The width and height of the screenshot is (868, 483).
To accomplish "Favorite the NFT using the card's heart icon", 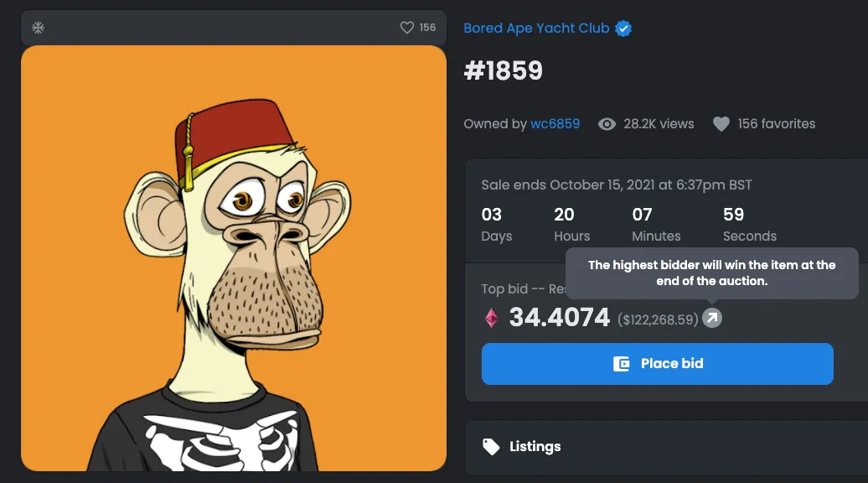I will [x=407, y=28].
